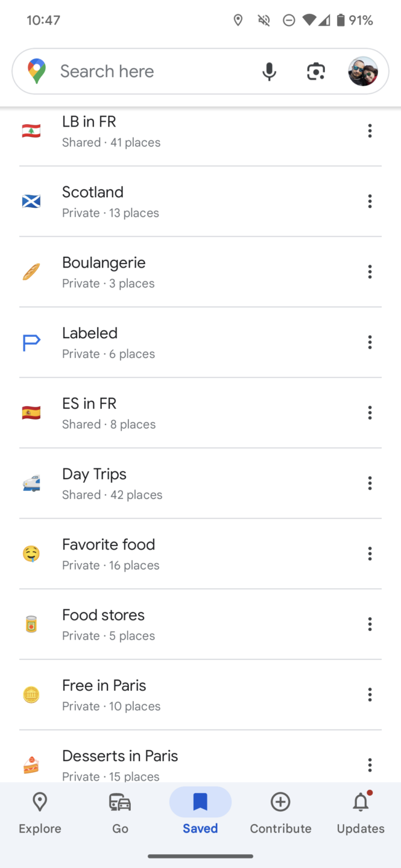Tap the Explore compass icon
The height and width of the screenshot is (868, 401).
pos(39,802)
